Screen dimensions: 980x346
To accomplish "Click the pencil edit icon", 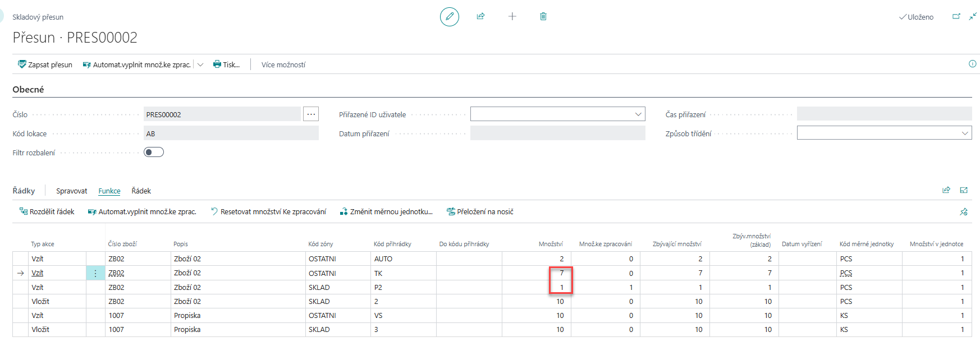I will click(449, 17).
